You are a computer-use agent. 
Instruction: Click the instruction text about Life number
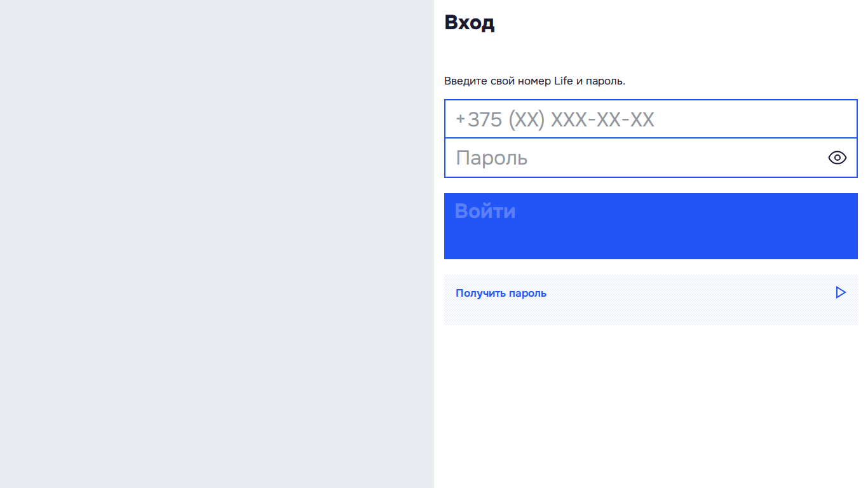534,81
